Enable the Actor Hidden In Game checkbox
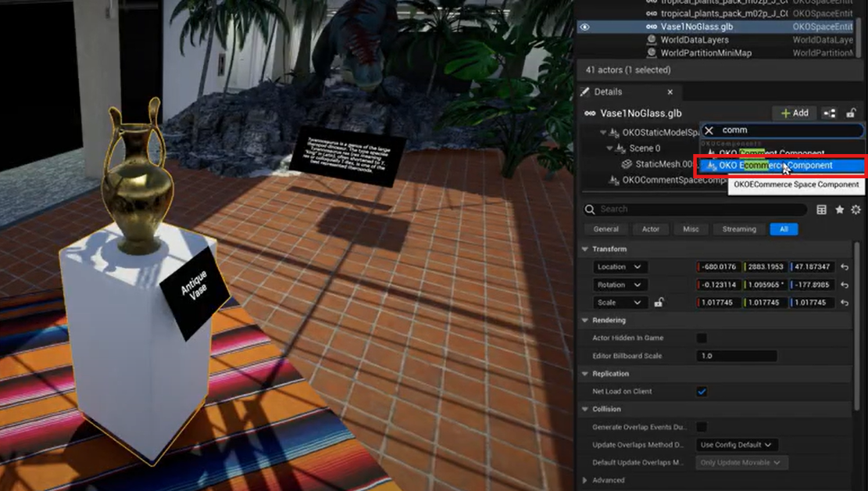This screenshot has width=868, height=491. (x=702, y=338)
